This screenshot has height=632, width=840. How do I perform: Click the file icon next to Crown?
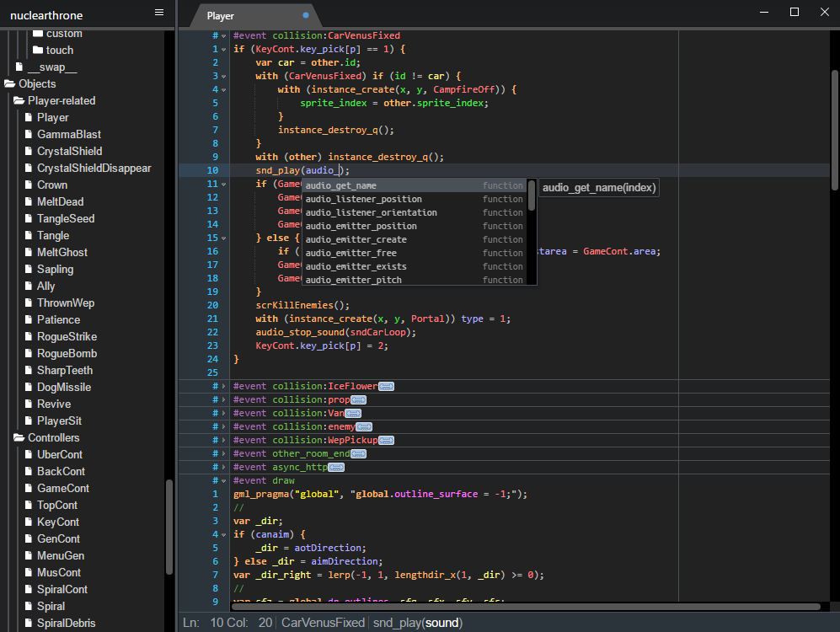29,185
